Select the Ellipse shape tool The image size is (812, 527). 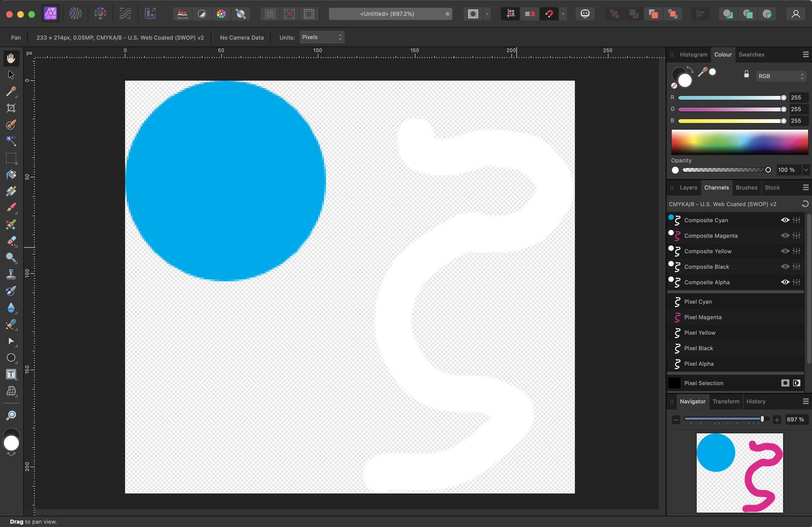11,358
